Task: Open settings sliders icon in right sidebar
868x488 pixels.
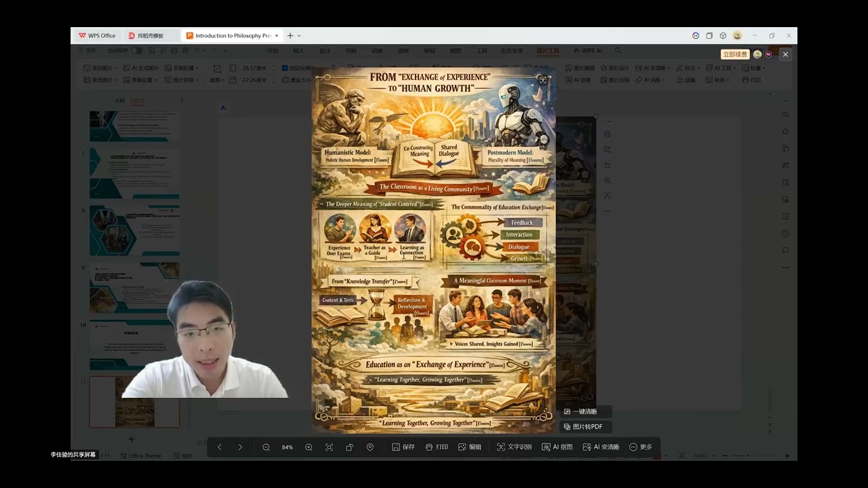Action: (x=785, y=114)
